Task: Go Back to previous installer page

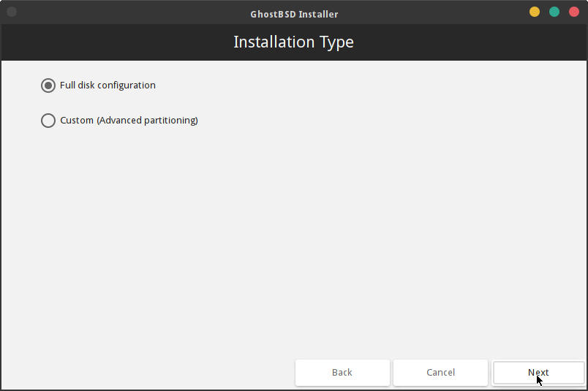Action: (x=342, y=373)
